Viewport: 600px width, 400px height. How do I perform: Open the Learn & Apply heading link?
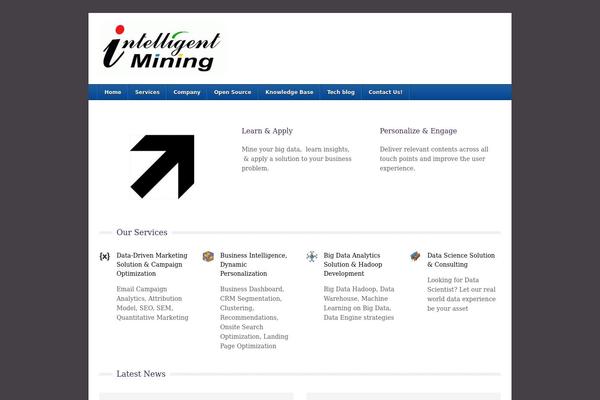[x=267, y=131]
